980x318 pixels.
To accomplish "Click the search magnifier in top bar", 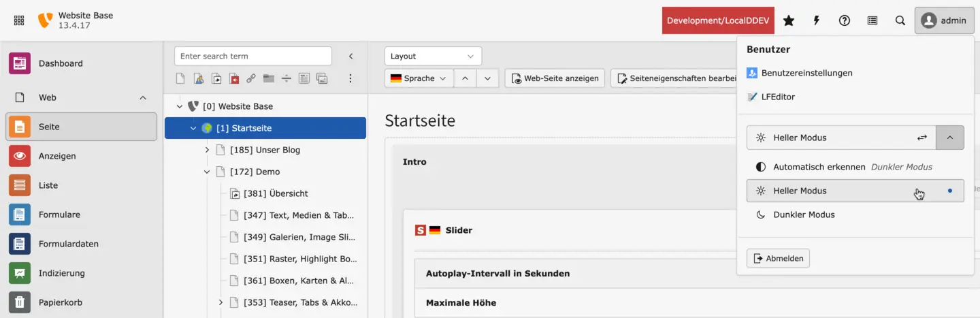I will [900, 20].
